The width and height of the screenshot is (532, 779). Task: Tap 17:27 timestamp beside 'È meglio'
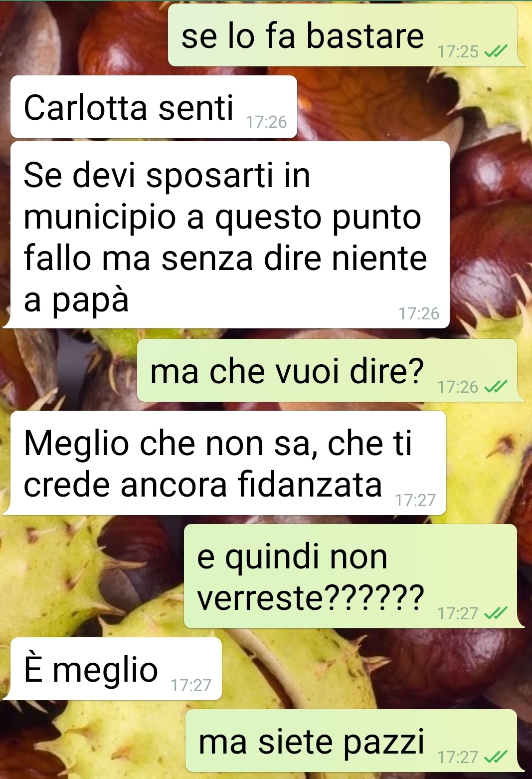[x=191, y=685]
